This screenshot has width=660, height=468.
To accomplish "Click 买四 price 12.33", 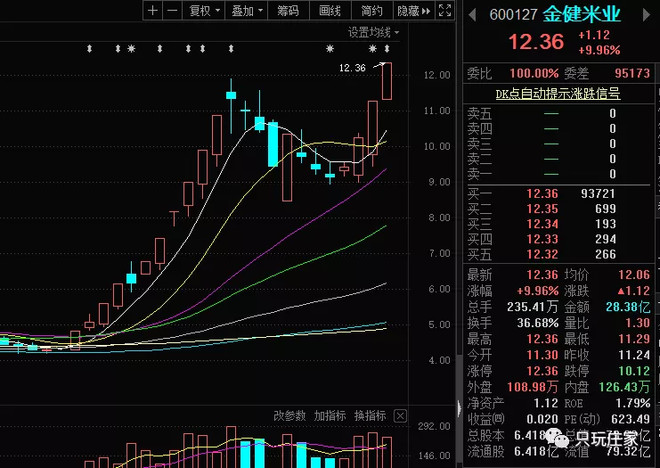I will pos(542,239).
